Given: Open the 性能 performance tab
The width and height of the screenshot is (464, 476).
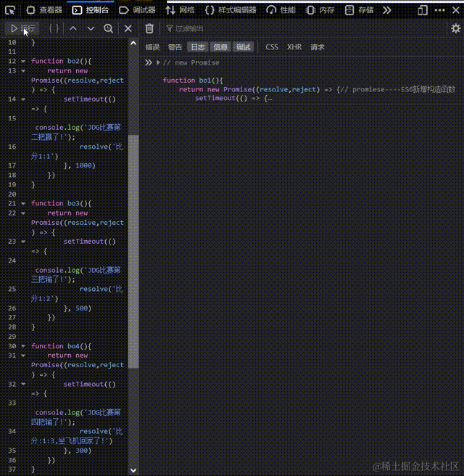Looking at the screenshot, I should (281, 10).
